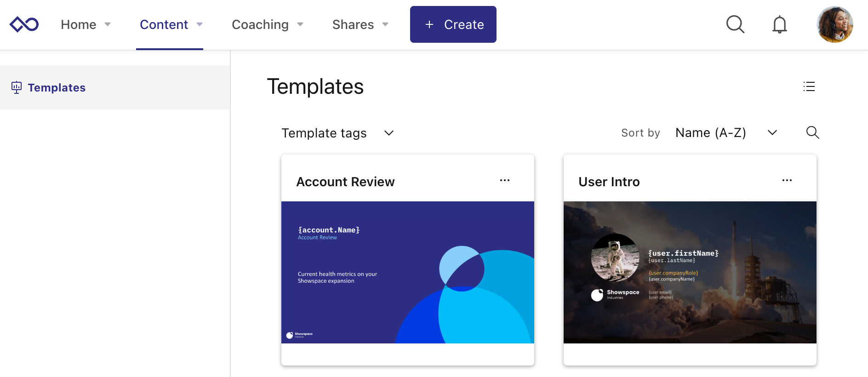The height and width of the screenshot is (377, 868).
Task: Open User Intro more options menu
Action: (787, 180)
